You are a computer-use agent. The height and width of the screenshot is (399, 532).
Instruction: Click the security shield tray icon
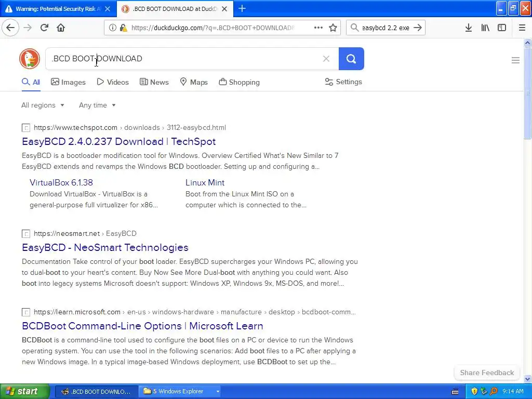click(x=474, y=392)
